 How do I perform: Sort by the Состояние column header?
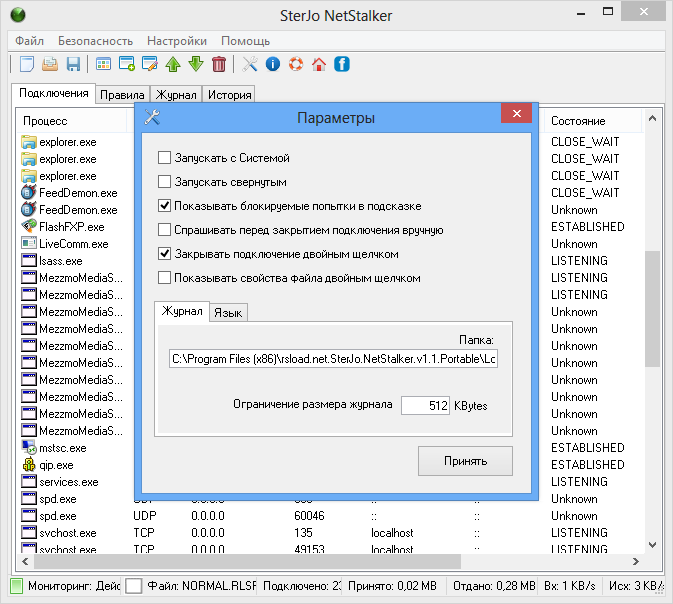tap(592, 121)
